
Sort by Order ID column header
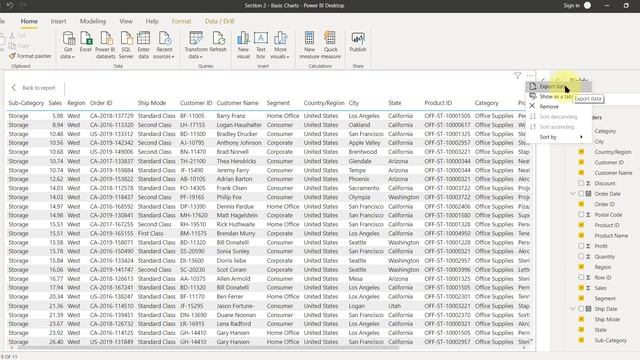pyautogui.click(x=101, y=103)
